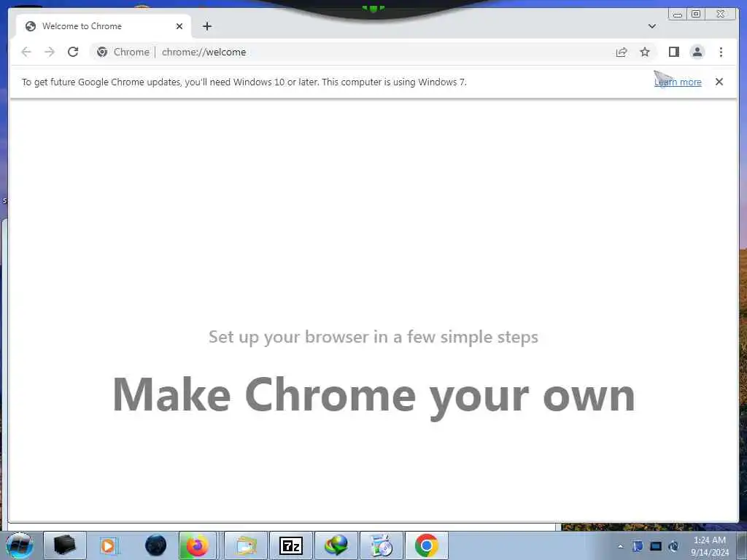This screenshot has height=560, width=747.
Task: Go back to the previous page
Action: pyautogui.click(x=26, y=52)
